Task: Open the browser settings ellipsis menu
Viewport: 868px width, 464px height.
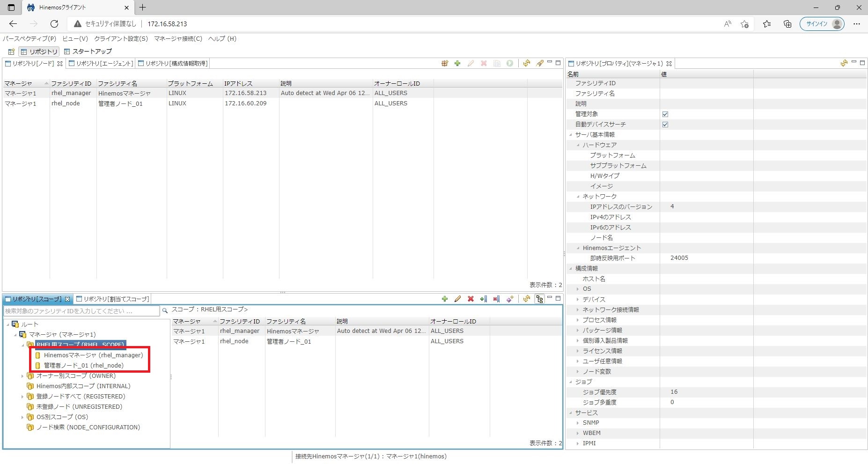Action: [857, 24]
